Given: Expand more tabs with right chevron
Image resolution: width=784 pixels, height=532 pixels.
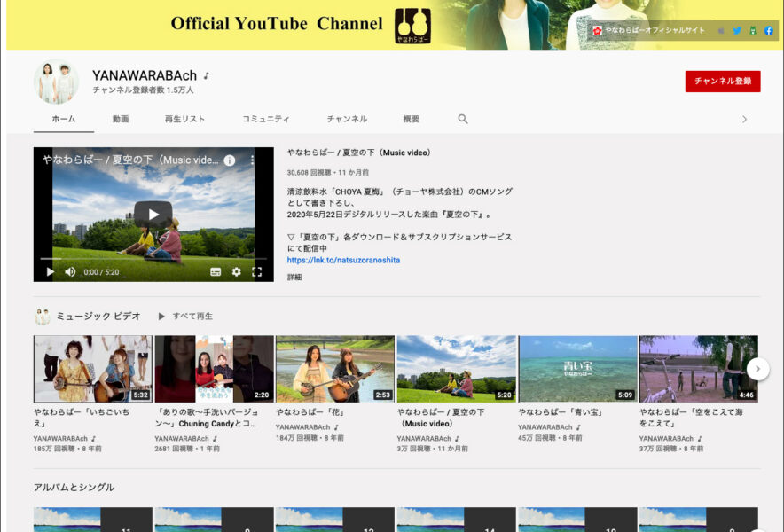Looking at the screenshot, I should click(744, 120).
